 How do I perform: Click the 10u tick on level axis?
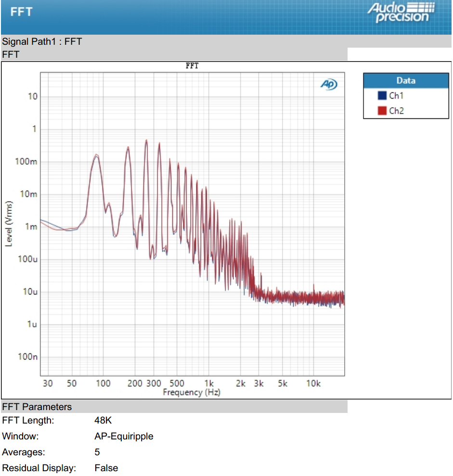(x=30, y=292)
